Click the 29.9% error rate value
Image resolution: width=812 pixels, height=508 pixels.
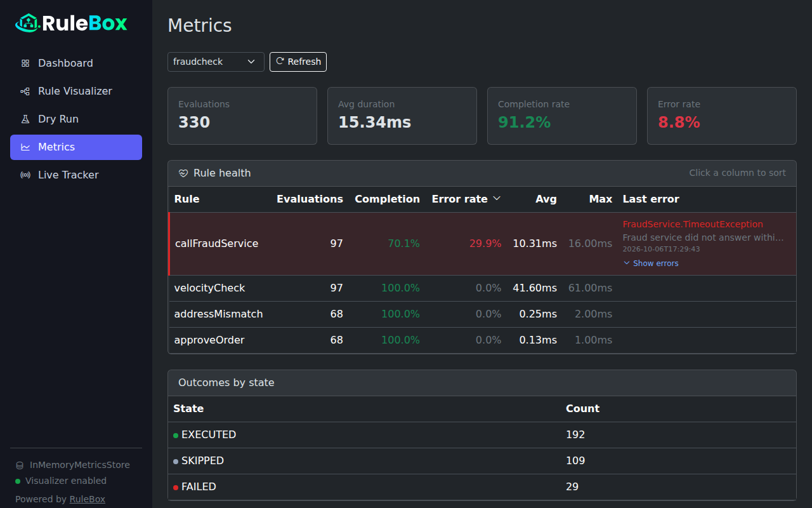pyautogui.click(x=485, y=244)
